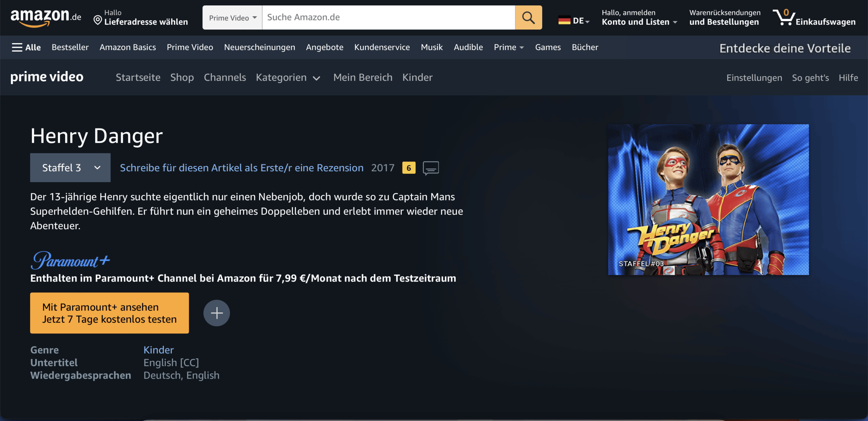Viewport: 868px width, 421px height.
Task: Click the age rating 6 badge
Action: (x=409, y=168)
